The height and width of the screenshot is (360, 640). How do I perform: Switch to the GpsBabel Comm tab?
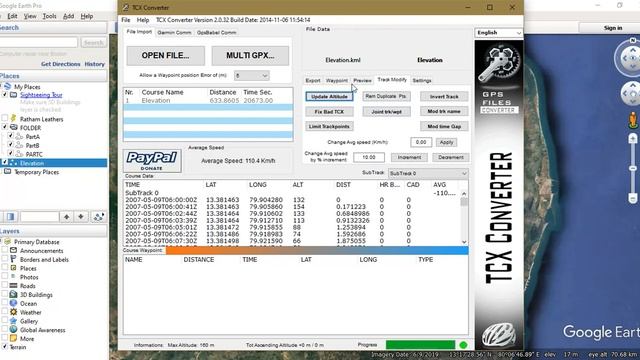[216, 32]
